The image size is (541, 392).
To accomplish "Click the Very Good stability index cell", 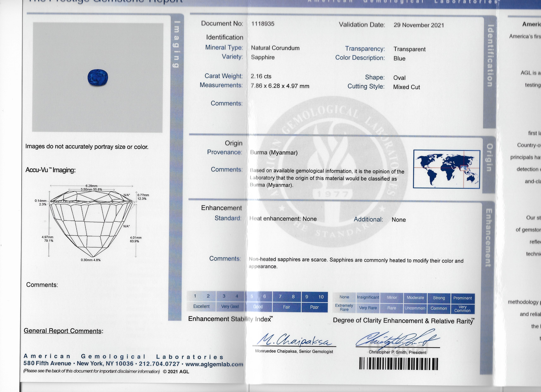I will (230, 307).
